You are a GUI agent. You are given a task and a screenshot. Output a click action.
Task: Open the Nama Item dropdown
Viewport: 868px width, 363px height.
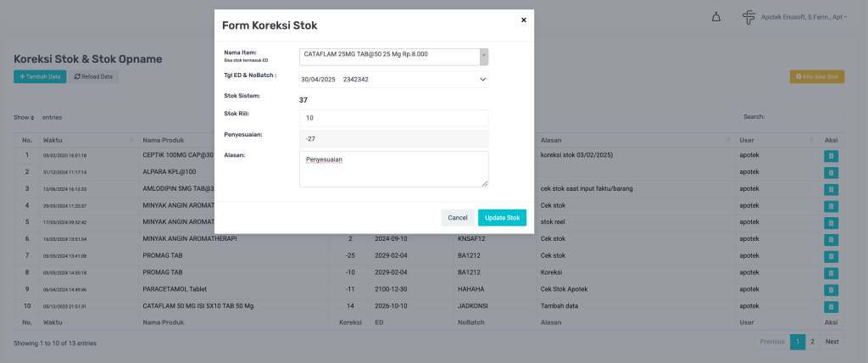coord(393,57)
